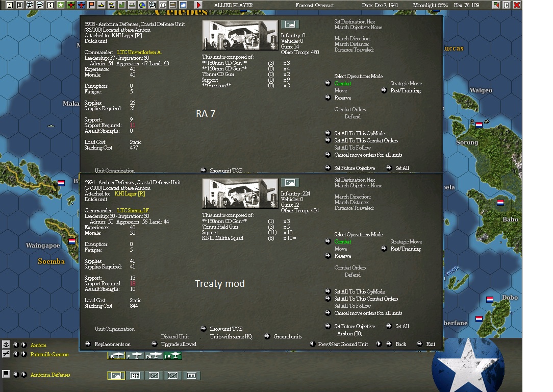The width and height of the screenshot is (553, 392).
Task: Click the anchor port icon beside Ambon
Action: [x=6, y=345]
